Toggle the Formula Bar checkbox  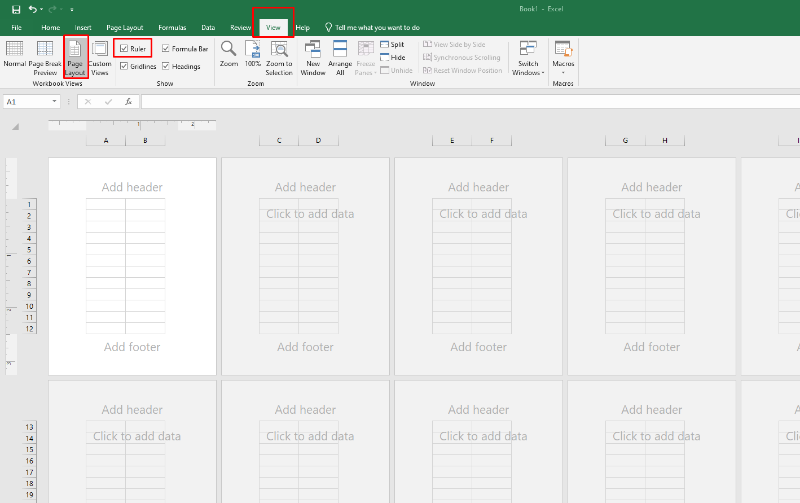coord(166,48)
